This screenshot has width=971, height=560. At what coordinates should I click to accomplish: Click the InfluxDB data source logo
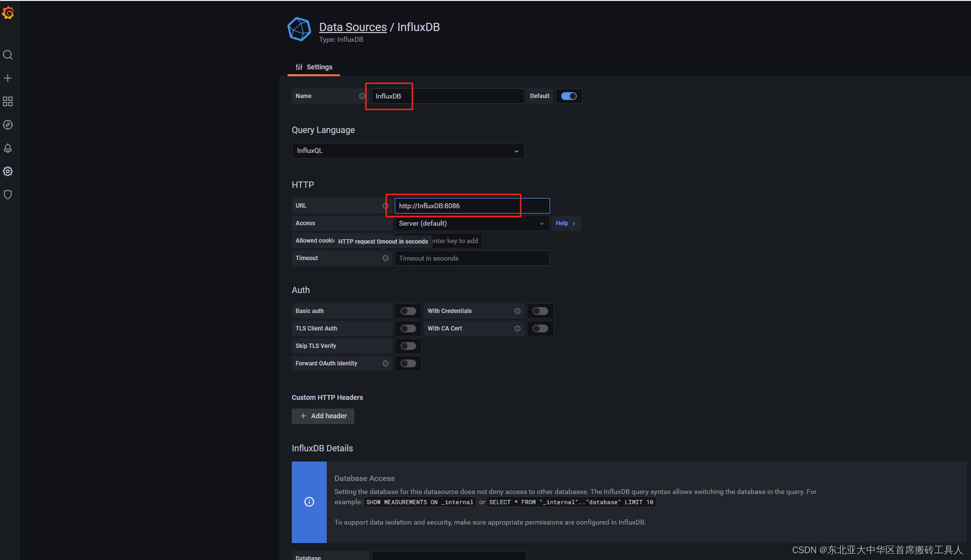click(299, 30)
